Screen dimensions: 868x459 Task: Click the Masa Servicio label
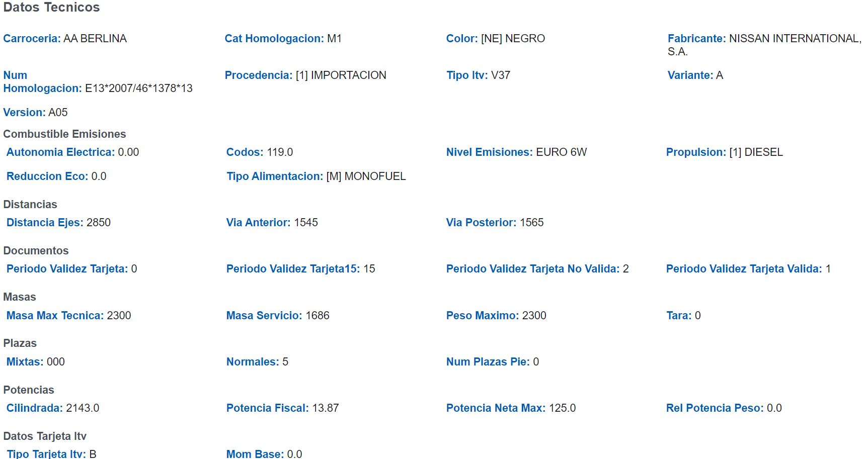(264, 316)
